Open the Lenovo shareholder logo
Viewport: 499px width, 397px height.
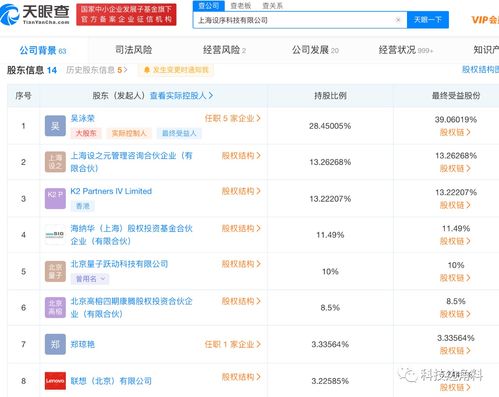(55, 381)
